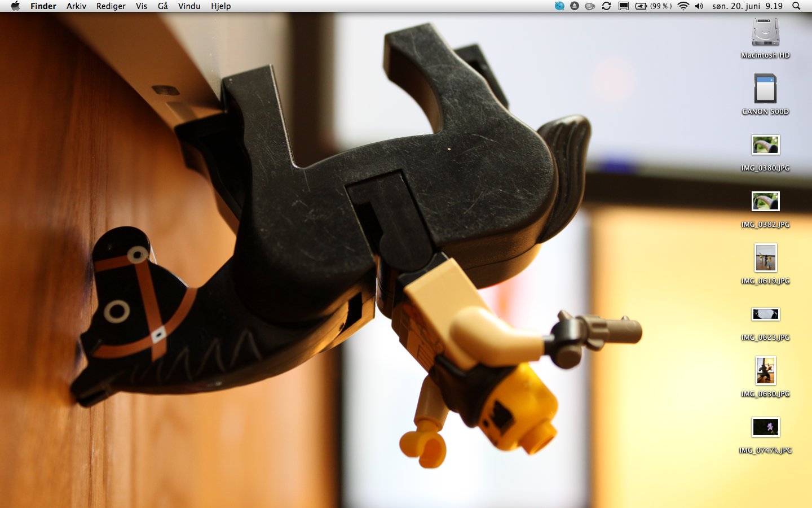This screenshot has width=812, height=508.
Task: Click the eject menu bar icon
Action: click(x=575, y=6)
